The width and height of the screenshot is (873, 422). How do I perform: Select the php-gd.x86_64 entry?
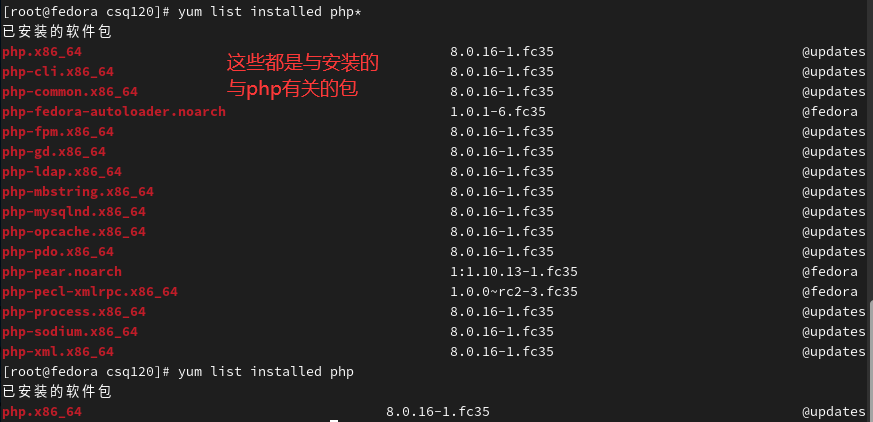pos(54,152)
